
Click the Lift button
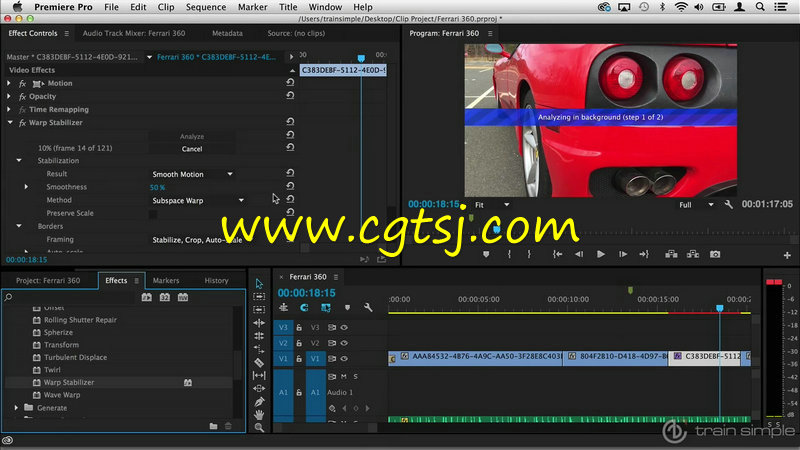tap(671, 254)
